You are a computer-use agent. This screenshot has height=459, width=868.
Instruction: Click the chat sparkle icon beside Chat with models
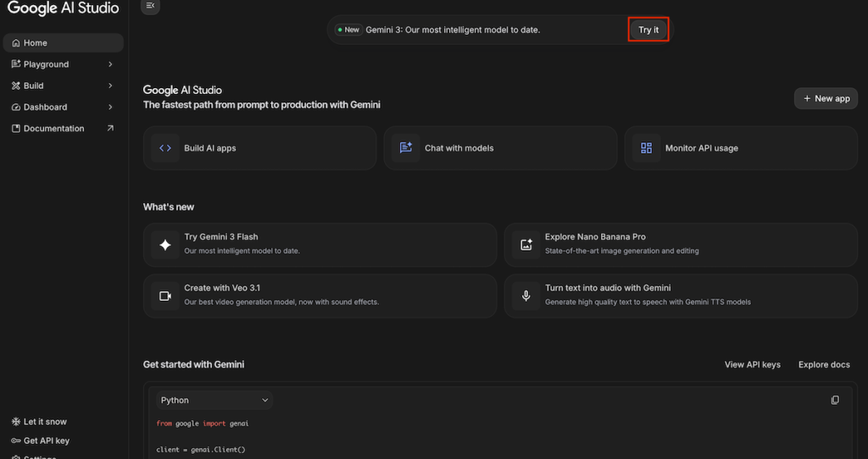click(x=406, y=148)
